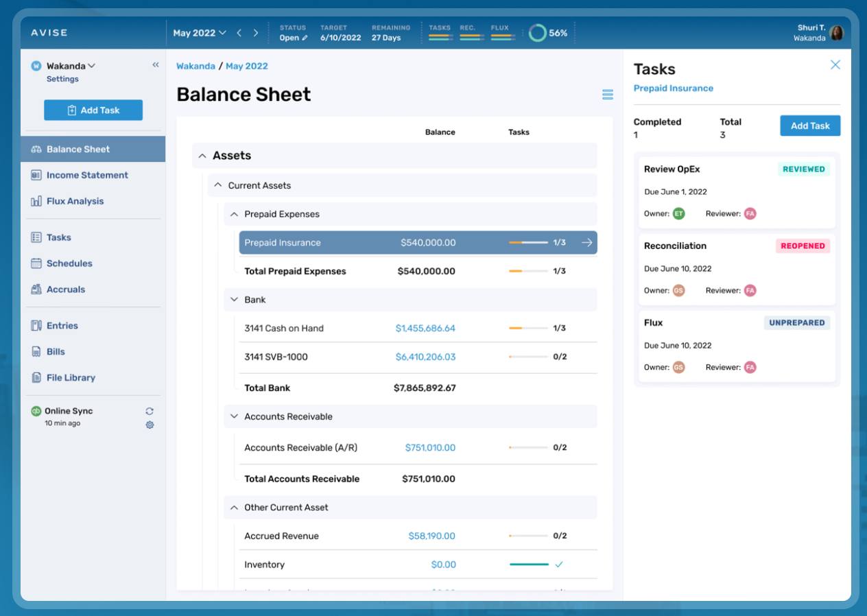Click the pencil icon beside Open status
The image size is (867, 616).
(305, 38)
